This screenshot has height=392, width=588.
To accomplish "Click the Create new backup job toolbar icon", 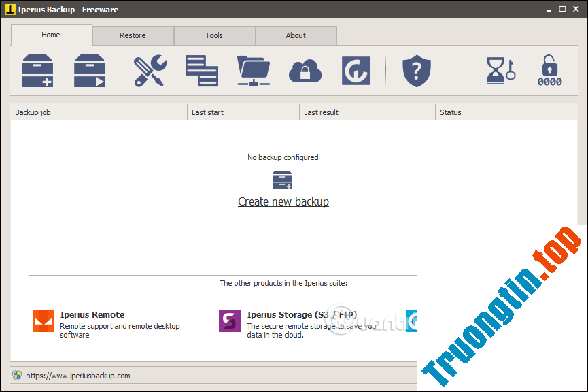I will (37, 71).
